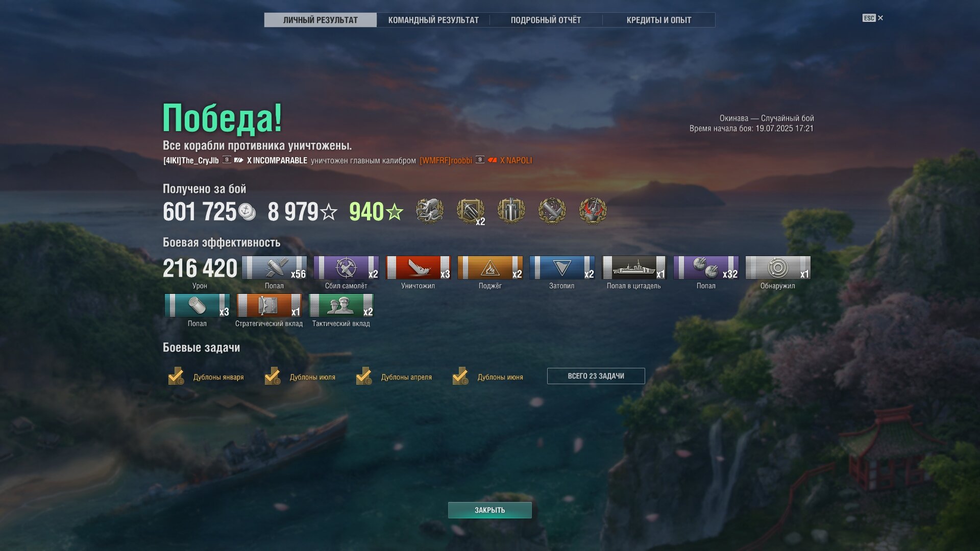This screenshot has width=980, height=551.
Task: Click the main battery hits x56 ribbon
Action: [274, 268]
